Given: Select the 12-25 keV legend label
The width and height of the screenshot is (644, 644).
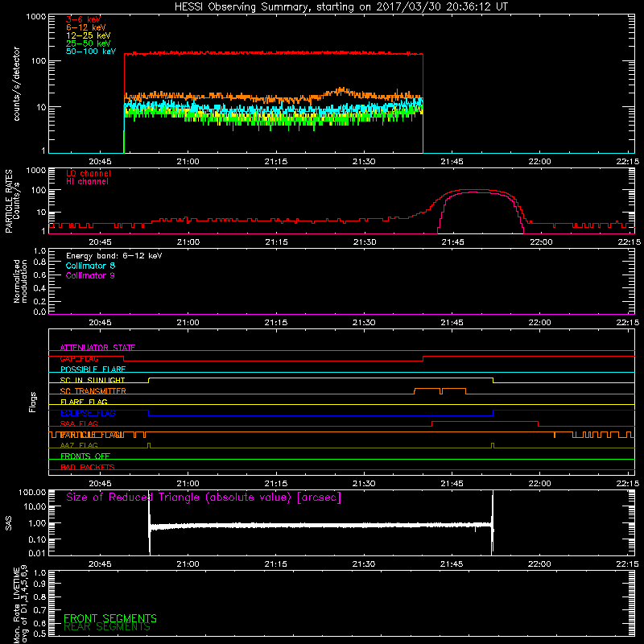Looking at the screenshot, I should tap(89, 35).
